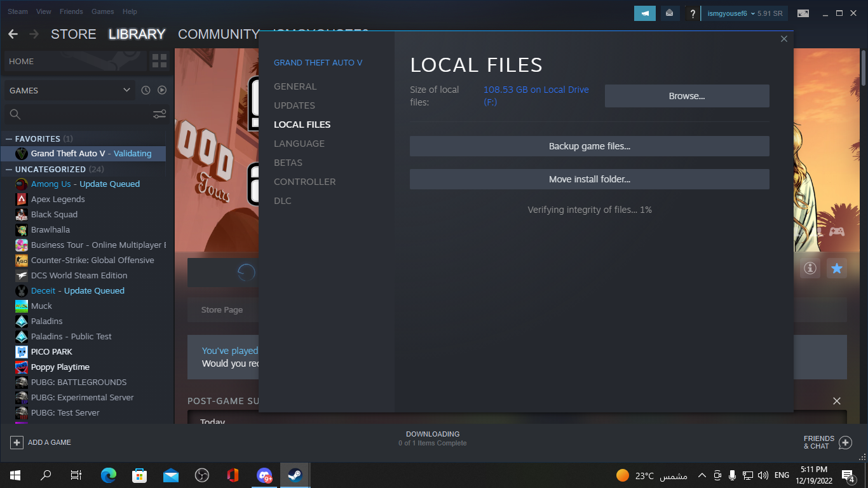Screen dimensions: 868x488
Task: Open Office app from taskbar
Action: click(x=233, y=475)
